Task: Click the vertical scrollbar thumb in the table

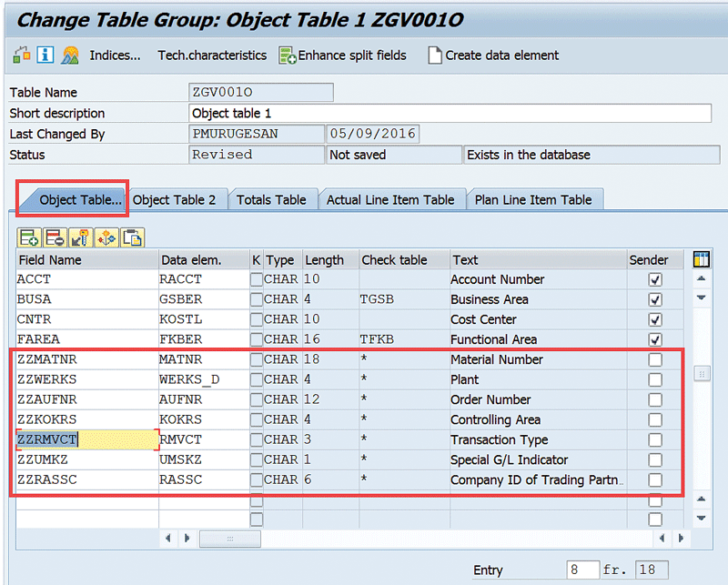Action: (x=701, y=373)
